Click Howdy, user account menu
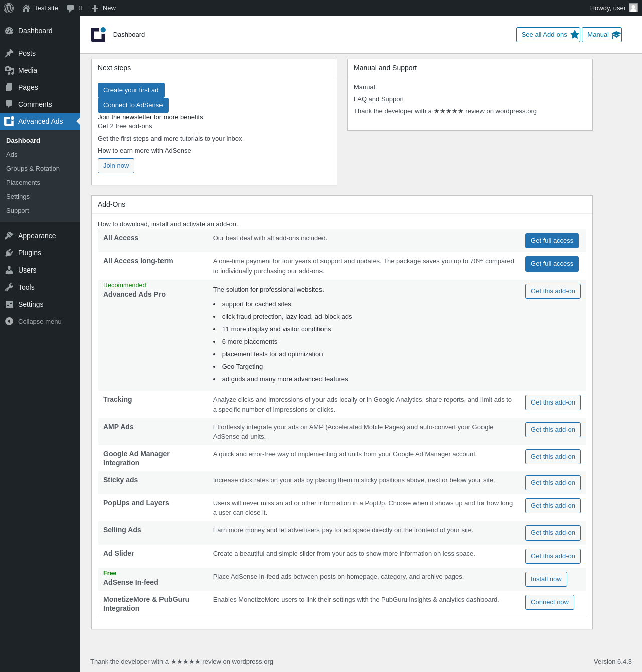Screen dimensions: 642x672 (613, 8)
